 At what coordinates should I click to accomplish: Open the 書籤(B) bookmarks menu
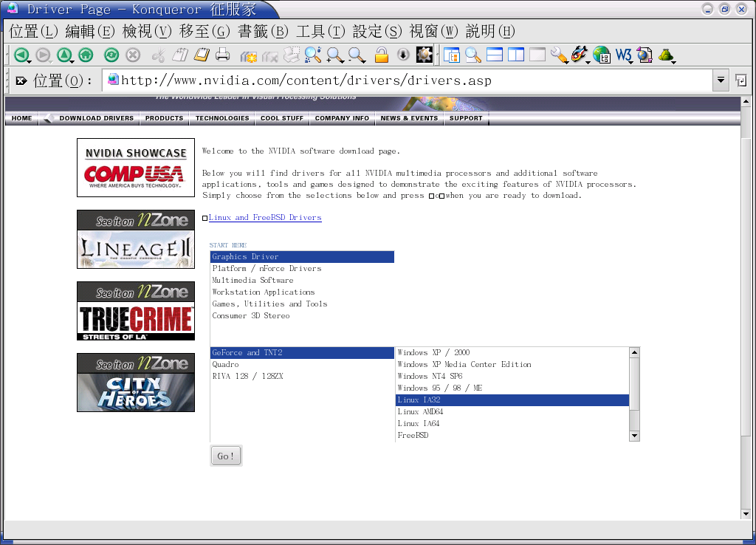[264, 32]
